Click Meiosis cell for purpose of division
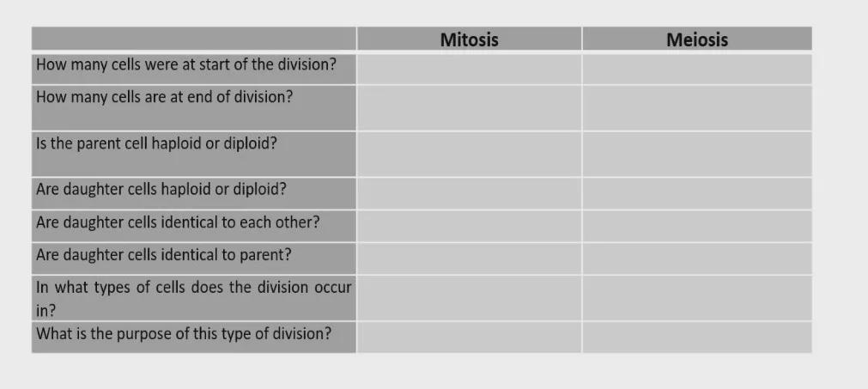 tap(696, 337)
